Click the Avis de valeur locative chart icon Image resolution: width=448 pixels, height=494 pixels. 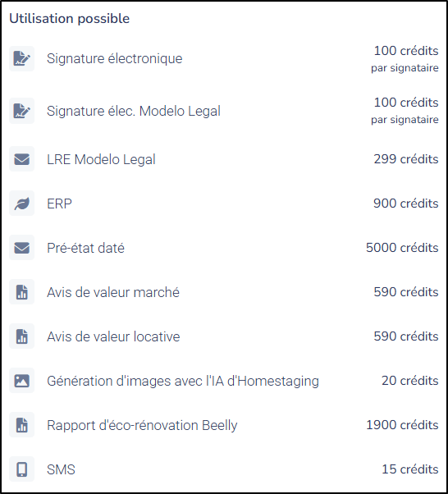point(21,336)
